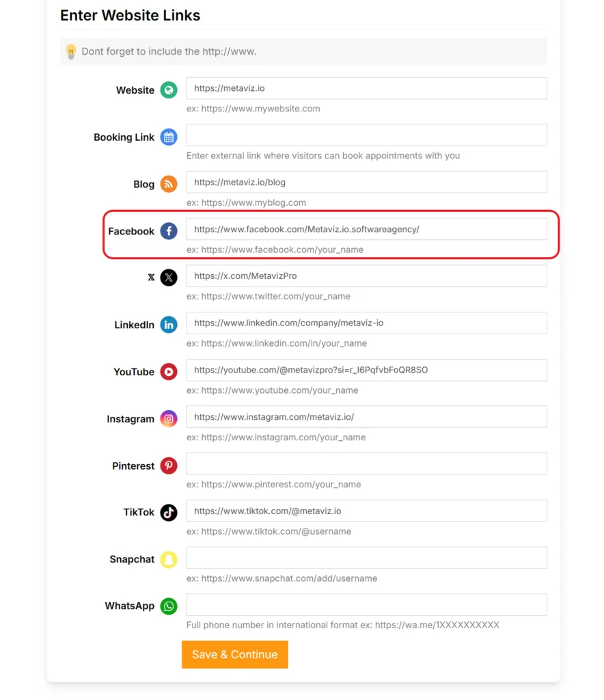604x700 pixels.
Task: Click the Enter Website Links heading
Action: 130,15
